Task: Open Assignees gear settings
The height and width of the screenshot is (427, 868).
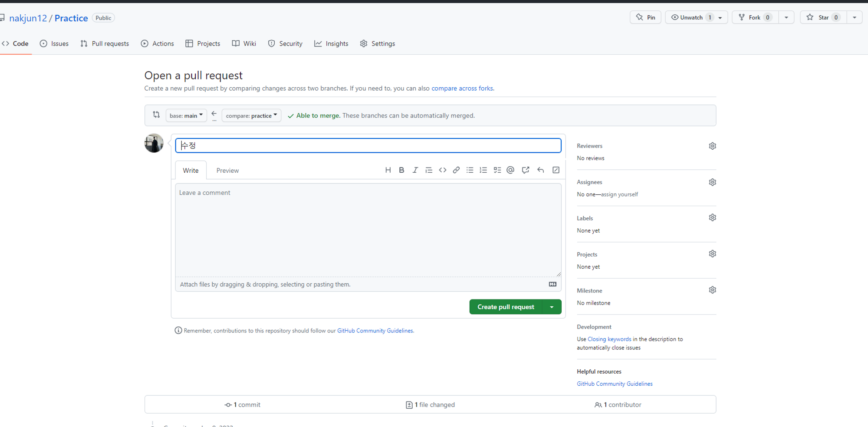Action: tap(712, 182)
